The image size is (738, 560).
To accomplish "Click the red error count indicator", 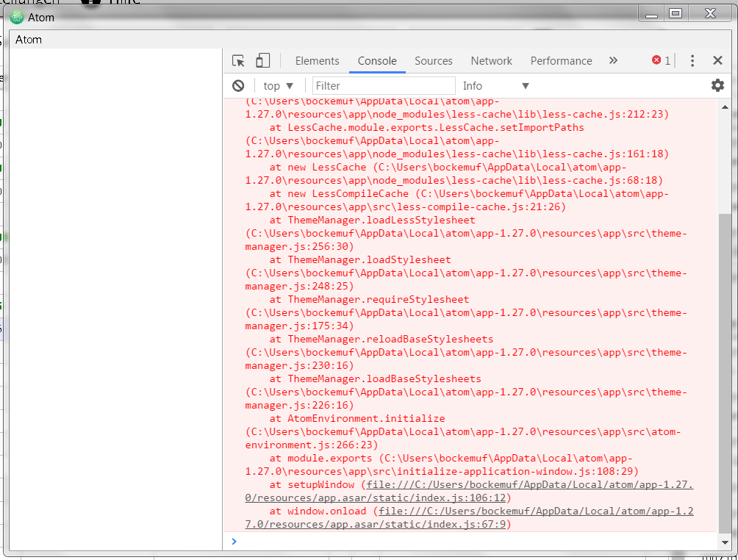I will click(x=661, y=60).
